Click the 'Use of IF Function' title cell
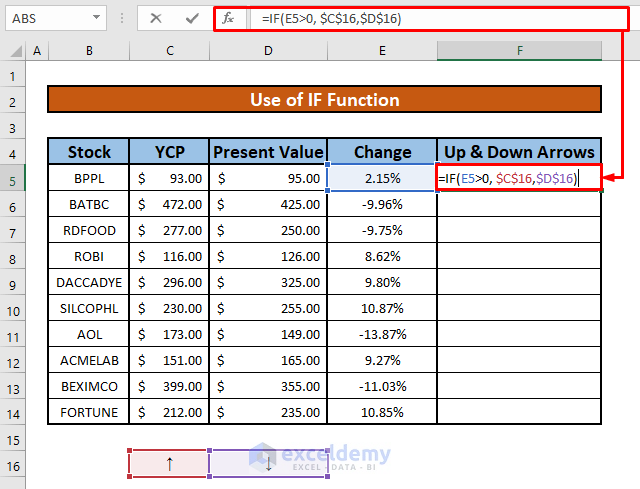 click(x=324, y=100)
